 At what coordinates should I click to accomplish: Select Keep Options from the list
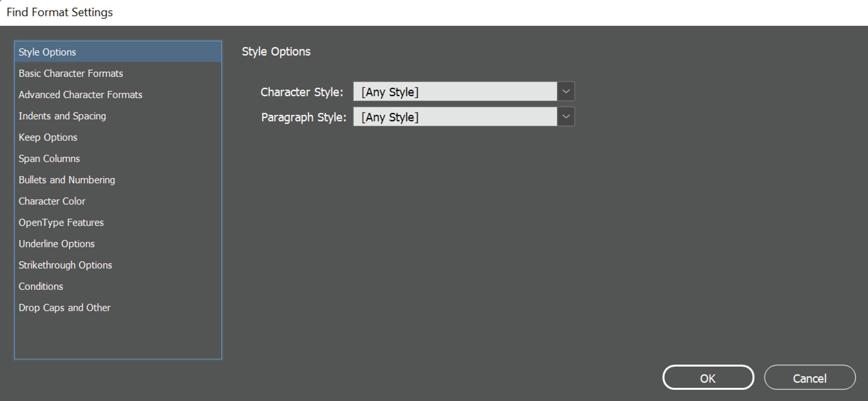[48, 137]
